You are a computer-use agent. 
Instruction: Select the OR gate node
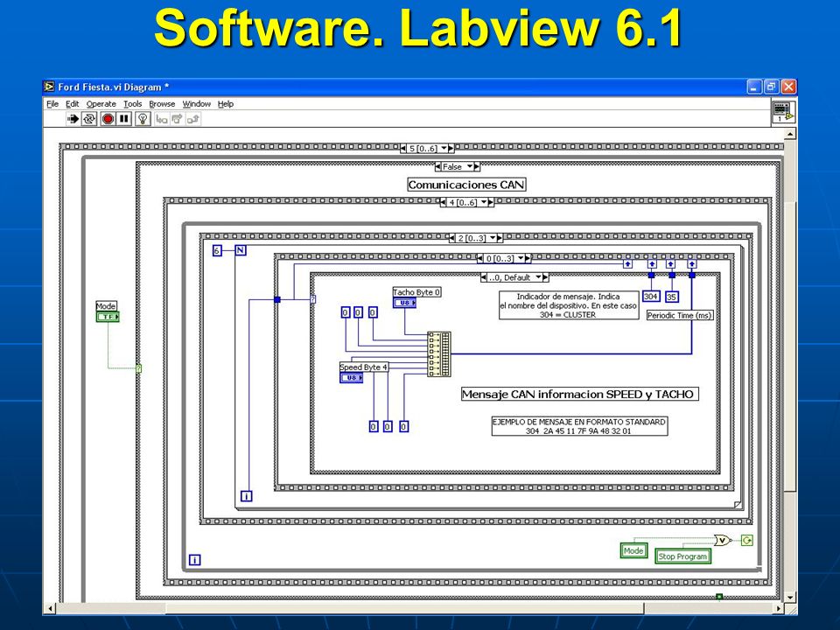point(723,540)
